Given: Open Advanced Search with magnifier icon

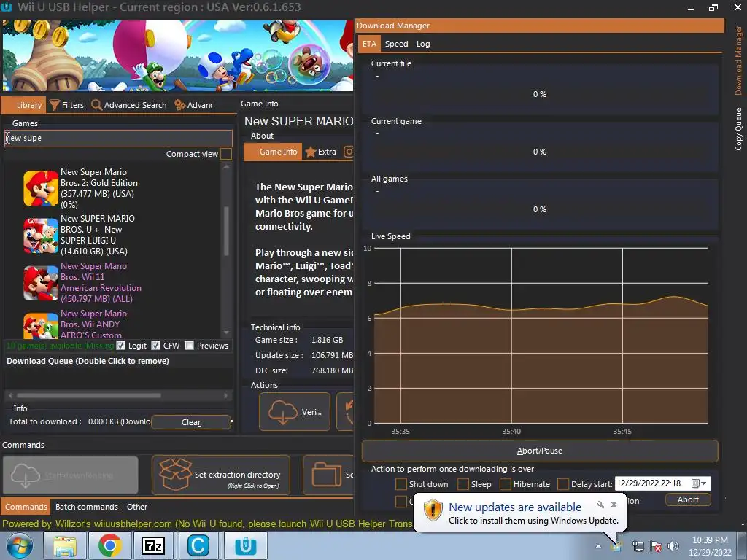Looking at the screenshot, I should (129, 105).
